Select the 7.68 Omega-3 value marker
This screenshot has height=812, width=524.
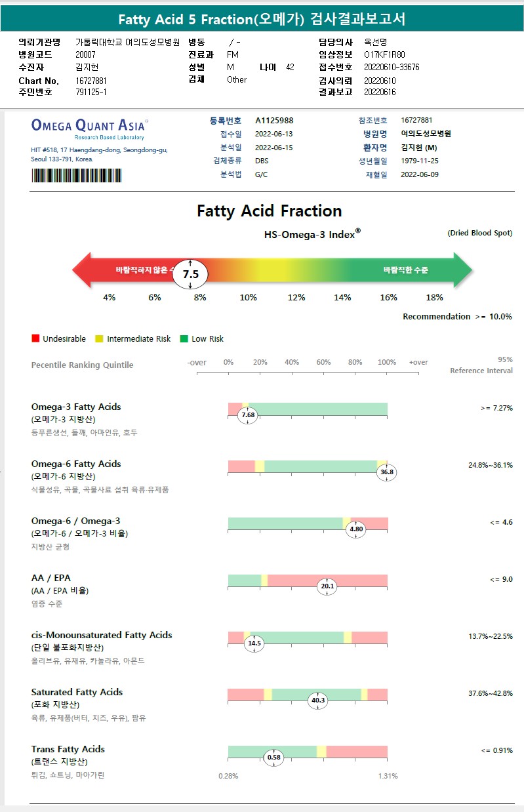point(248,415)
